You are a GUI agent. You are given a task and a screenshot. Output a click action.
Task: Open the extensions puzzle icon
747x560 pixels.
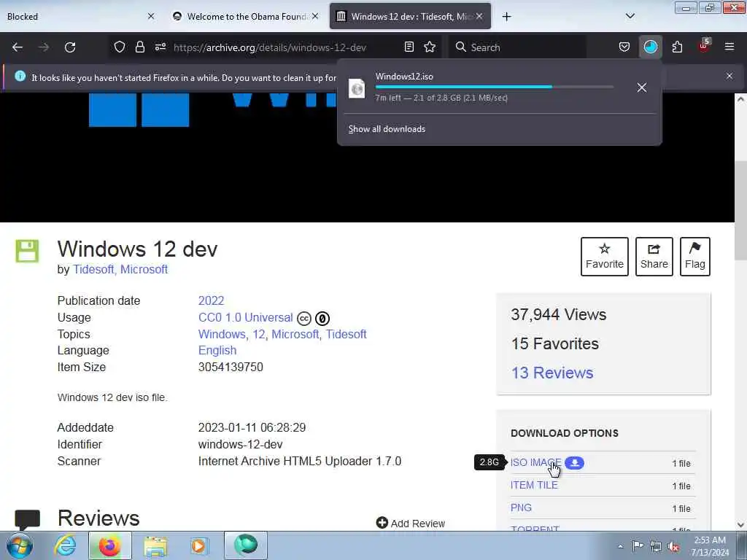click(677, 47)
